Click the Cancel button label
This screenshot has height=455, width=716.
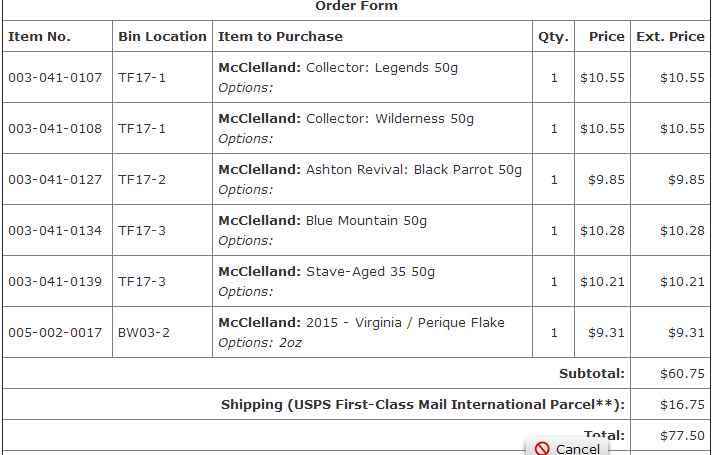578,449
